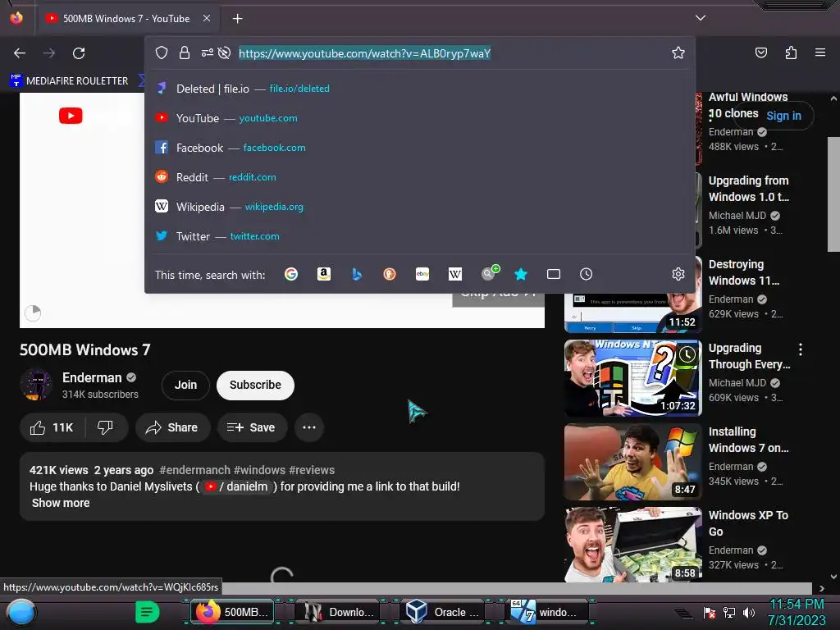Image resolution: width=840 pixels, height=630 pixels.
Task: Like the video (11K)
Action: click(52, 427)
